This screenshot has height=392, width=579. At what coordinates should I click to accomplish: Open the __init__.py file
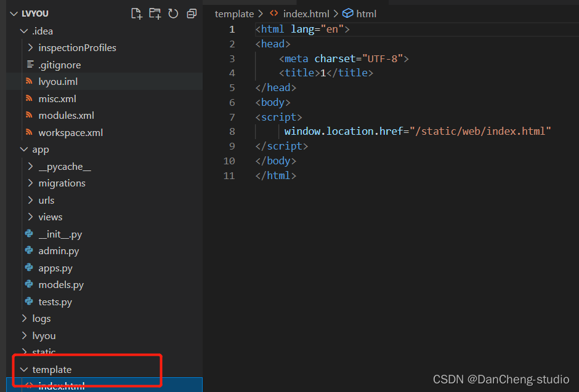60,234
